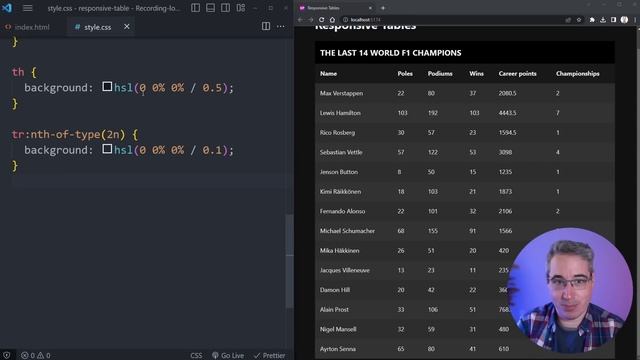Viewport: 640px width, 360px height.
Task: Go back in the browser
Action: pos(300,20)
